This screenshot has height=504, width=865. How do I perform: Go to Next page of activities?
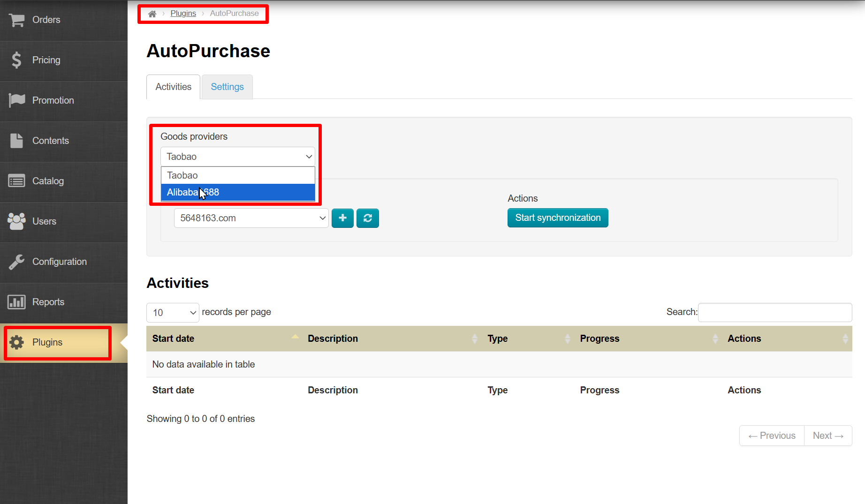[x=827, y=436]
